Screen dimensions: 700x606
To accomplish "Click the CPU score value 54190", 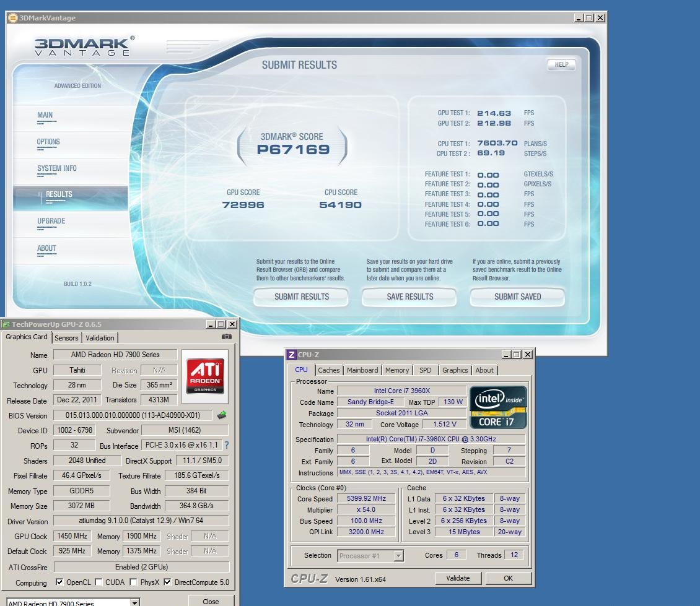I will [341, 205].
